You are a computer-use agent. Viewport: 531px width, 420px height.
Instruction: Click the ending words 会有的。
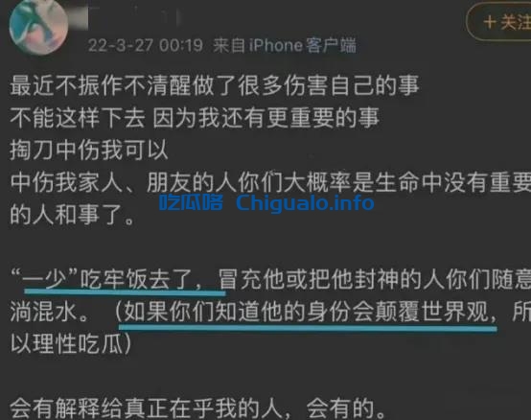pyautogui.click(x=346, y=408)
